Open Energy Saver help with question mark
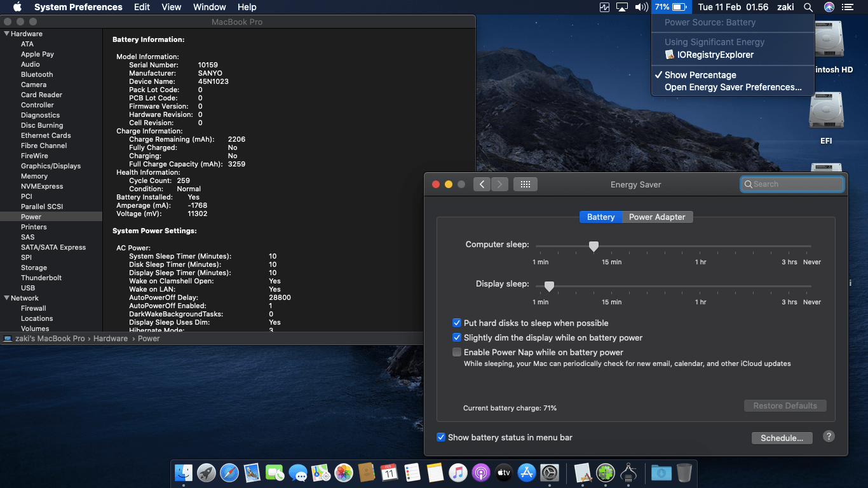Screen dimensions: 868x488 [829, 437]
